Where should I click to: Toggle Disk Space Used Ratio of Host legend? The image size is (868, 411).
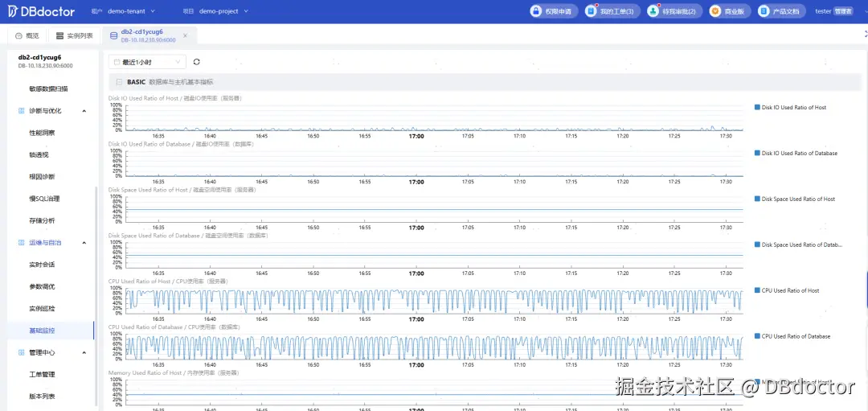(795, 199)
